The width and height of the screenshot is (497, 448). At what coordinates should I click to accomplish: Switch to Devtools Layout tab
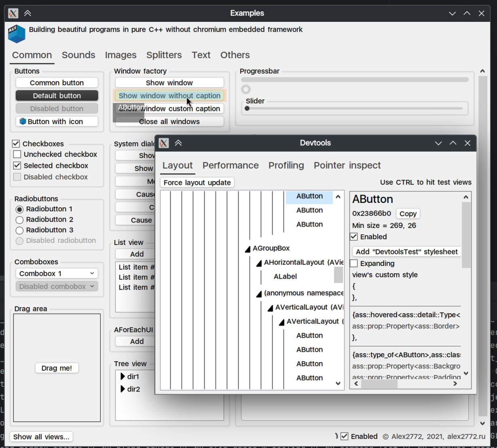tap(178, 166)
